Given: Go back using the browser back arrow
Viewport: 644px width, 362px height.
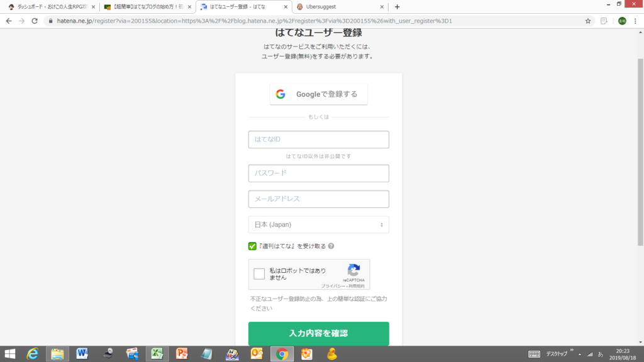Looking at the screenshot, I should [x=9, y=21].
